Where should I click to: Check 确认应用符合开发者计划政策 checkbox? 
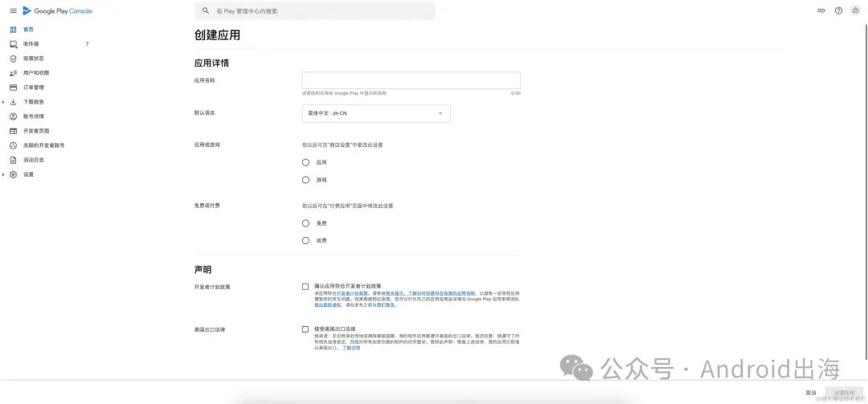click(x=305, y=287)
